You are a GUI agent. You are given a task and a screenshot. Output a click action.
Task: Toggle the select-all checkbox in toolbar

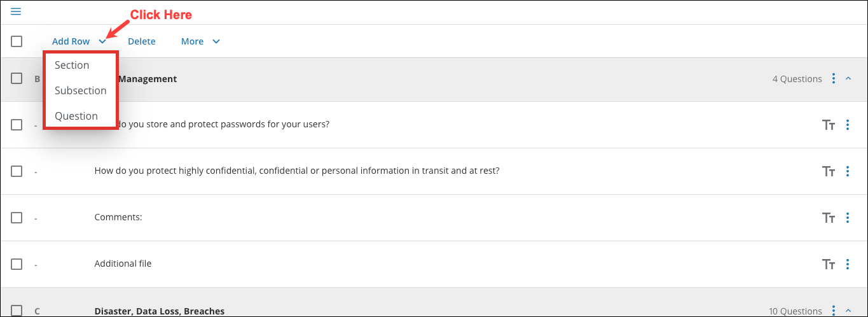point(17,41)
